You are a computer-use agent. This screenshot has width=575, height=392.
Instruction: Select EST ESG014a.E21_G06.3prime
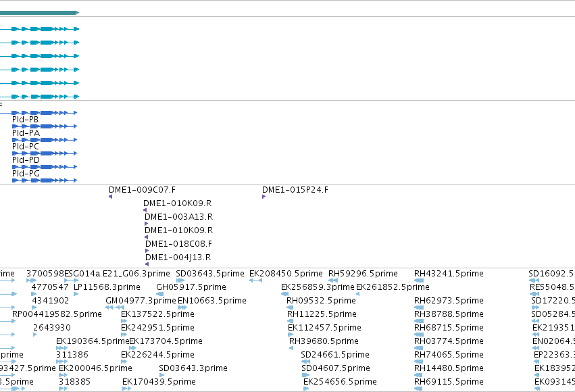pos(118,274)
